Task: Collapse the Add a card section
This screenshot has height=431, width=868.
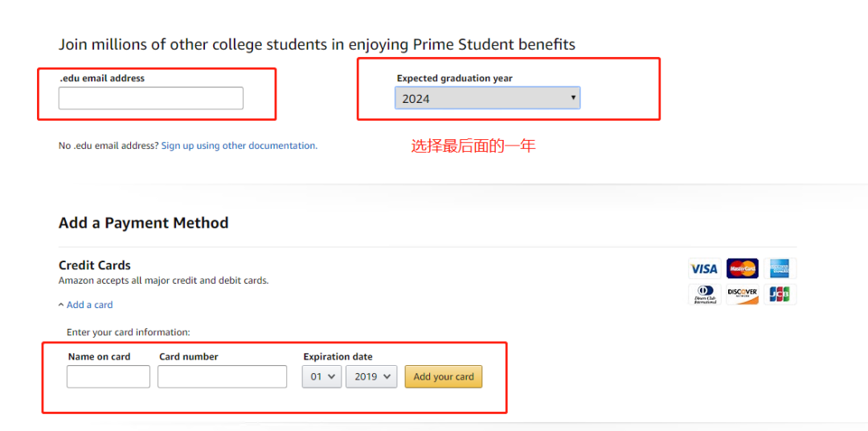Action: [85, 305]
